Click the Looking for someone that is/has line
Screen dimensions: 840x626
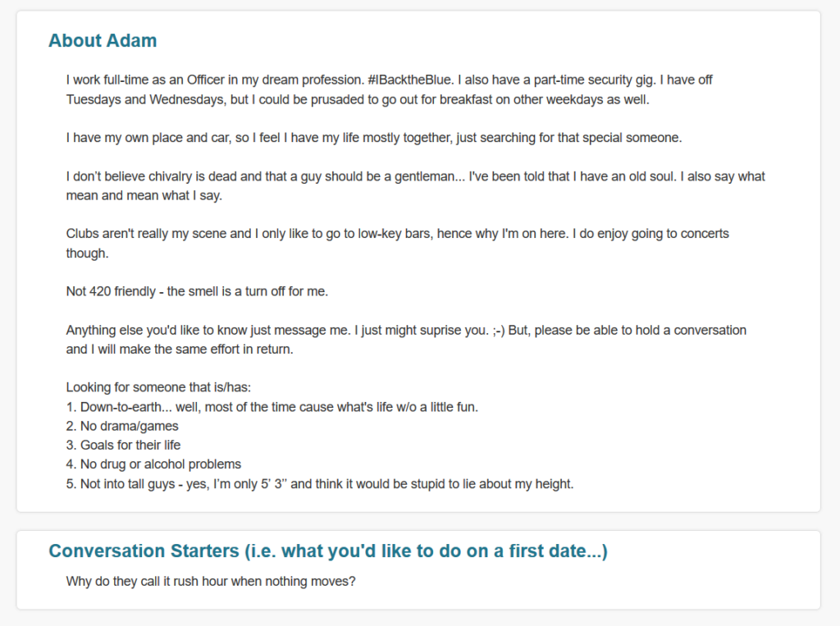pos(158,387)
